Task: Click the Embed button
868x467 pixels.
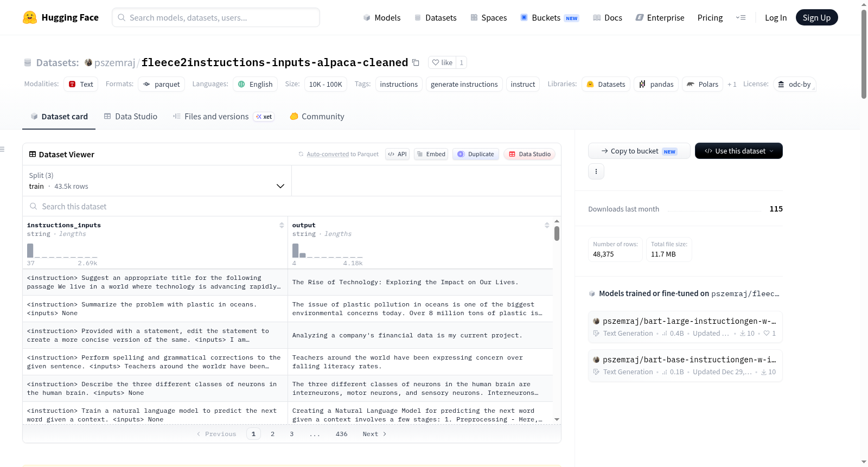Action: [x=431, y=154]
